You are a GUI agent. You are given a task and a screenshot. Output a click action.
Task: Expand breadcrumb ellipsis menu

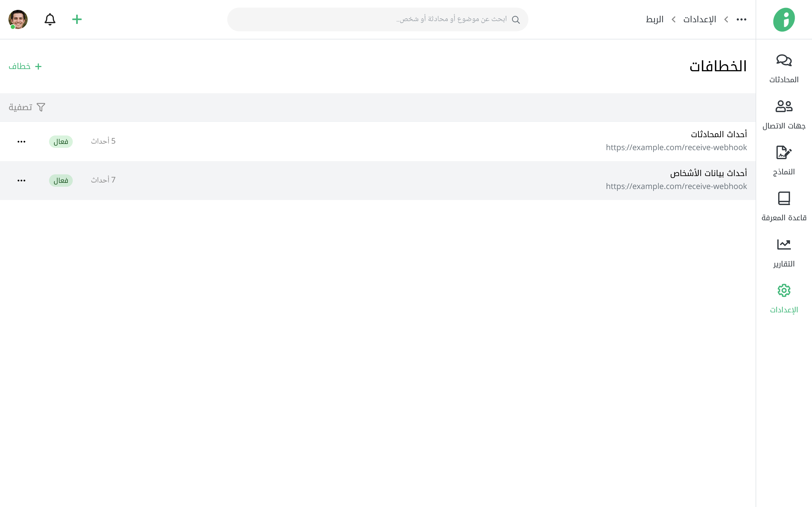741,19
